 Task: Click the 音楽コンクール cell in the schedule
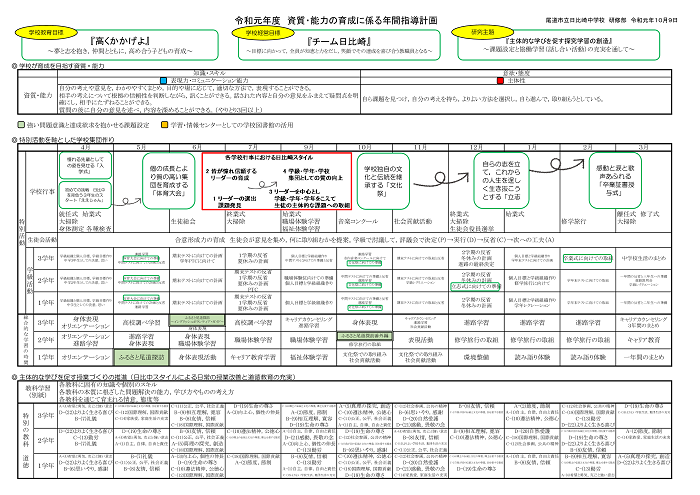(x=358, y=220)
